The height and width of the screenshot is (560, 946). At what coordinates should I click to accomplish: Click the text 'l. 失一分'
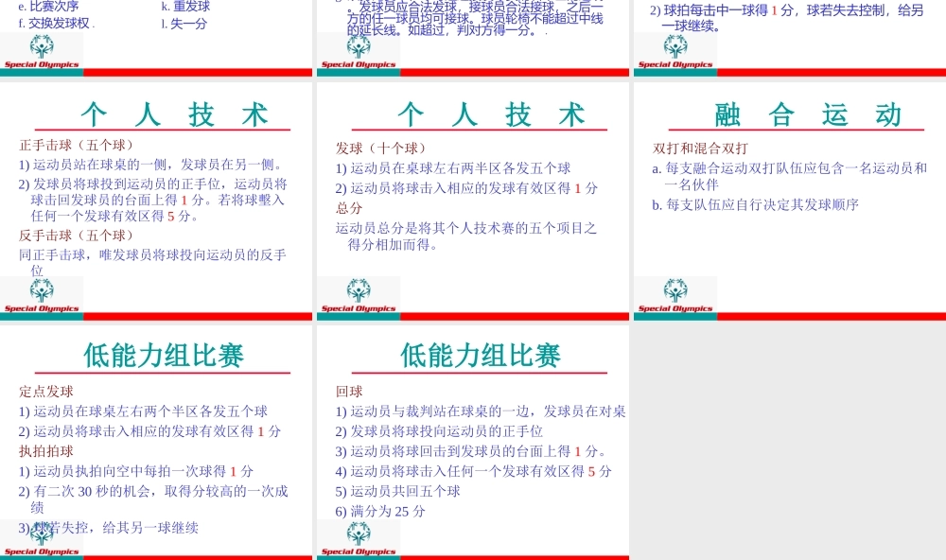[184, 24]
